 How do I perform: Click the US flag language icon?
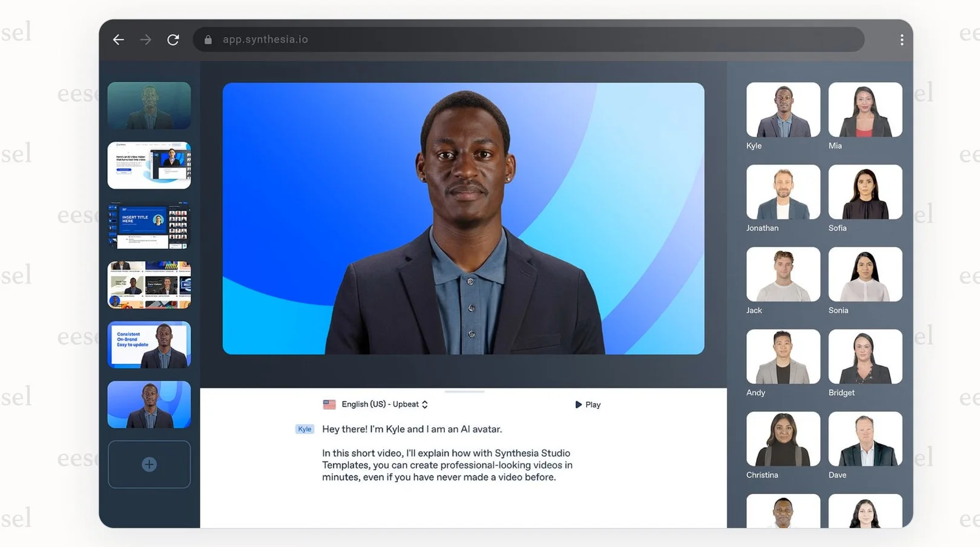(x=329, y=405)
